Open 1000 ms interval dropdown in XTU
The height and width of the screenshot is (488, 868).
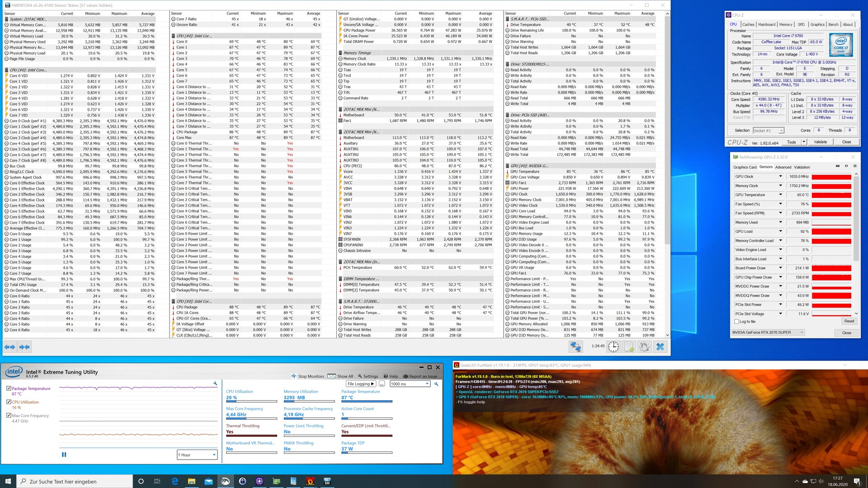[410, 384]
